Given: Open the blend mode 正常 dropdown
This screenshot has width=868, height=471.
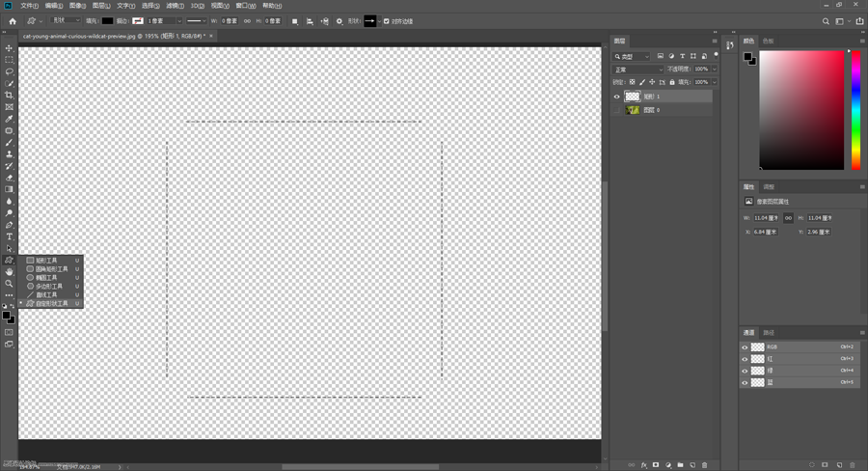Looking at the screenshot, I should click(638, 69).
